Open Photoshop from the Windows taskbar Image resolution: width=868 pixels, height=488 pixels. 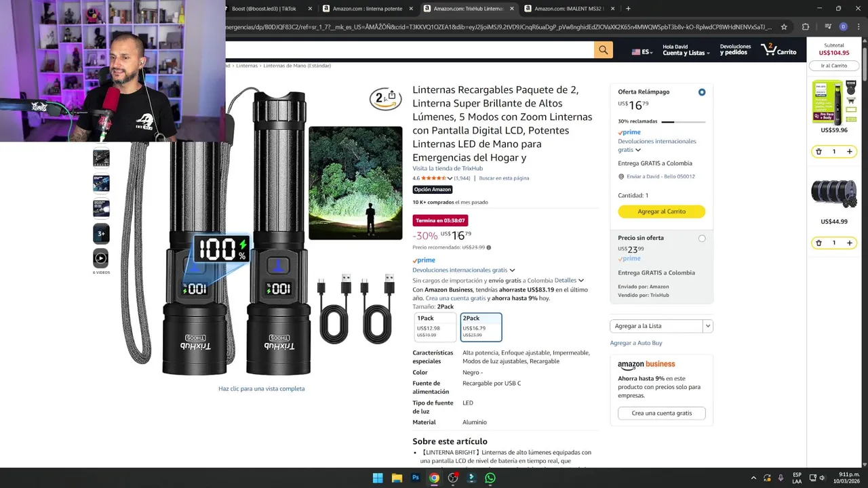(415, 478)
